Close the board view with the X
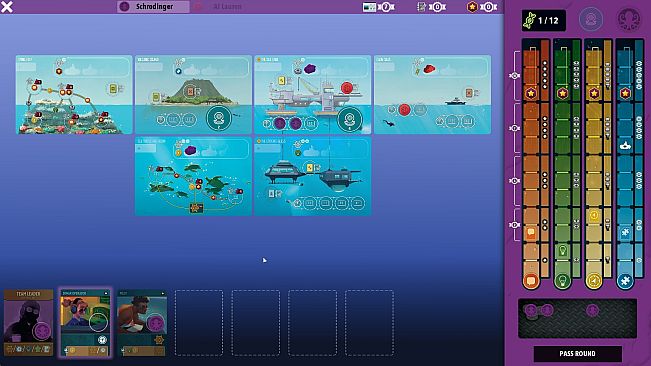651x366 pixels. [x=7, y=7]
